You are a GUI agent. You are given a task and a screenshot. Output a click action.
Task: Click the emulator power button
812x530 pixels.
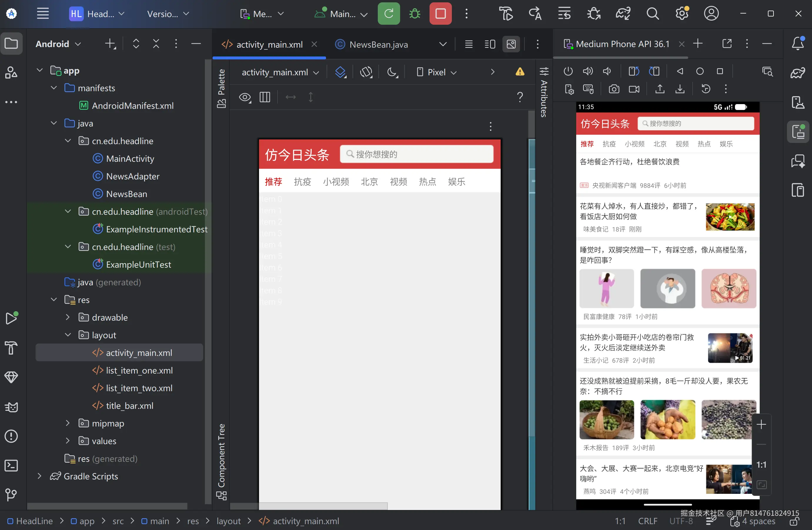pos(568,71)
